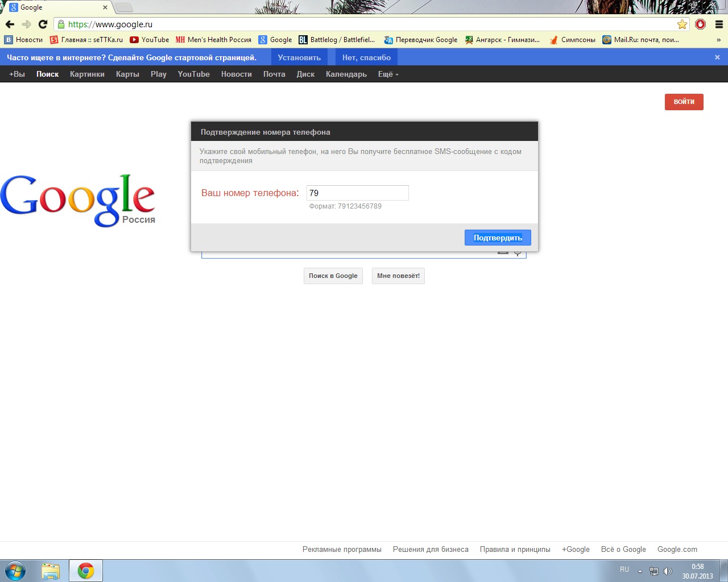Open the YouTube bookmark in bookmarks bar
This screenshot has height=582, width=728.
150,40
